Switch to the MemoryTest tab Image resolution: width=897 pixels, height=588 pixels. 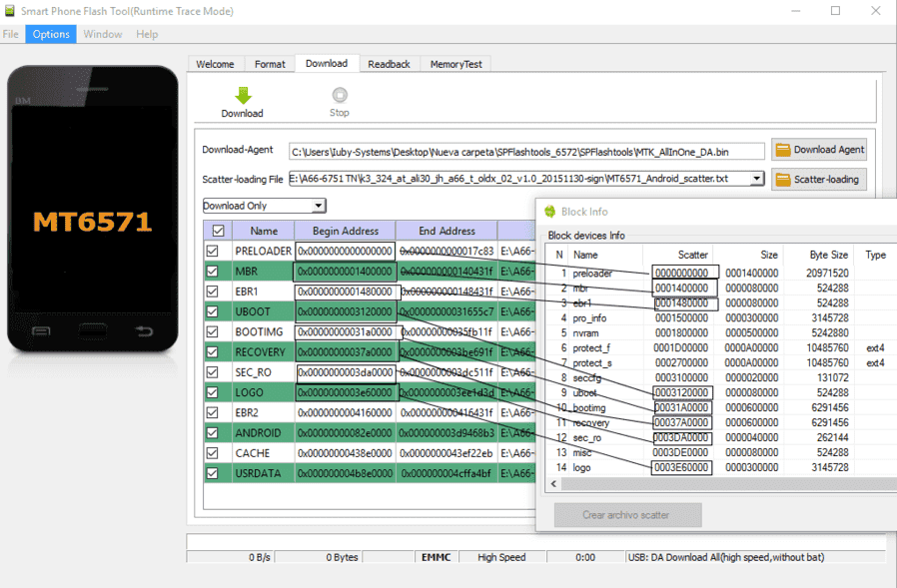click(455, 64)
